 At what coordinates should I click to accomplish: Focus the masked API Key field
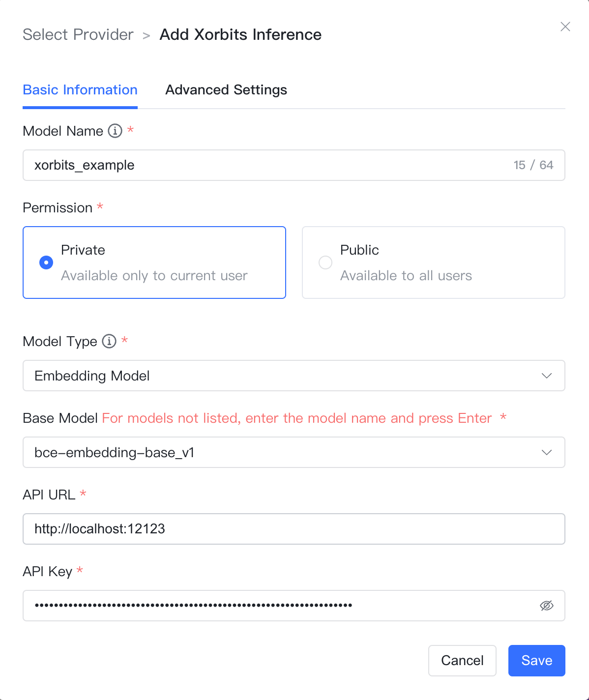(x=294, y=606)
